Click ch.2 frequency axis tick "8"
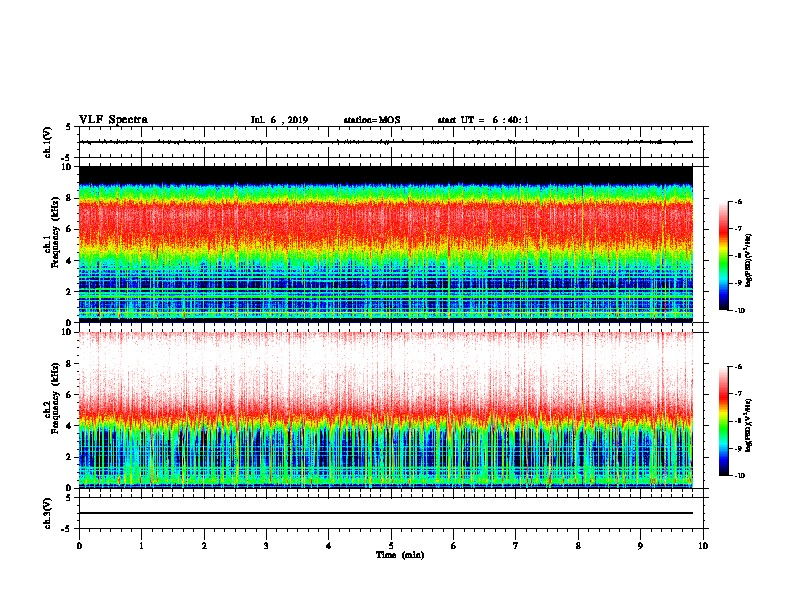 click(x=69, y=364)
